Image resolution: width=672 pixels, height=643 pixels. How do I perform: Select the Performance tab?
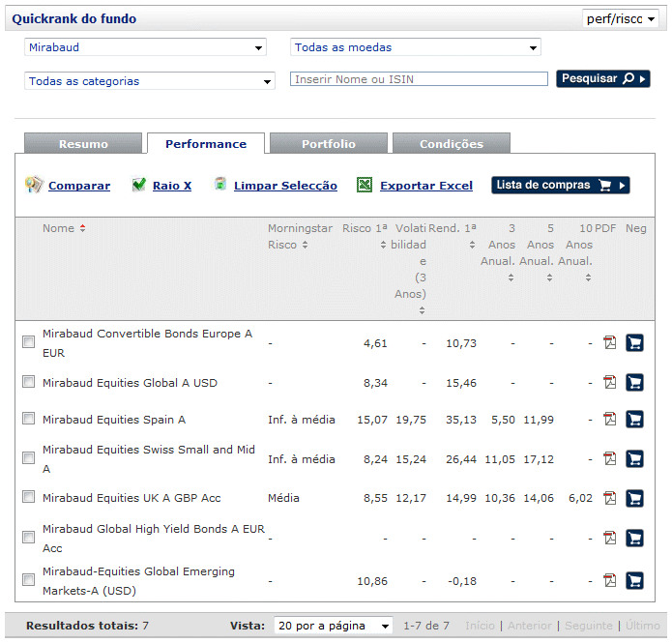[x=206, y=144]
